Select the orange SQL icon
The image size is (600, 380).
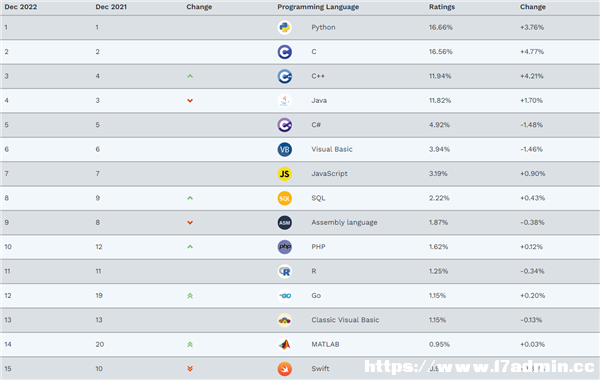coord(284,198)
